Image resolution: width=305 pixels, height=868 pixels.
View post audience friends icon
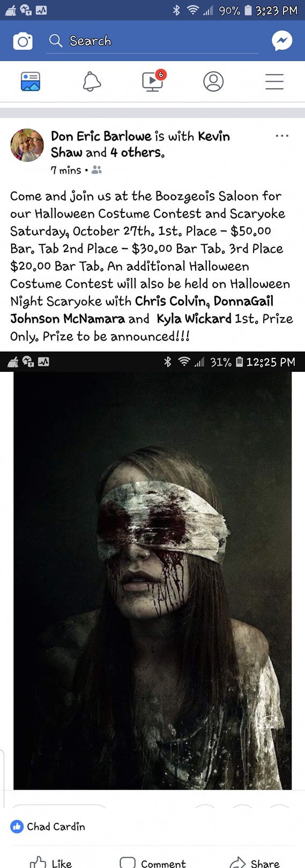pyautogui.click(x=96, y=170)
